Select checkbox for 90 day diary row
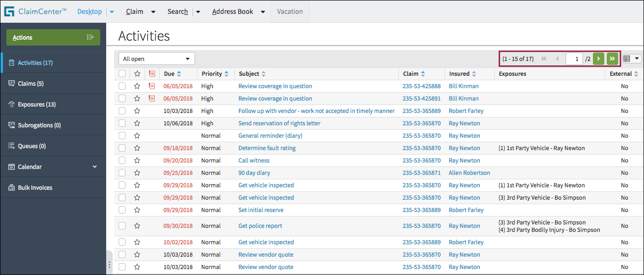This screenshot has width=644, height=275. 122,173
